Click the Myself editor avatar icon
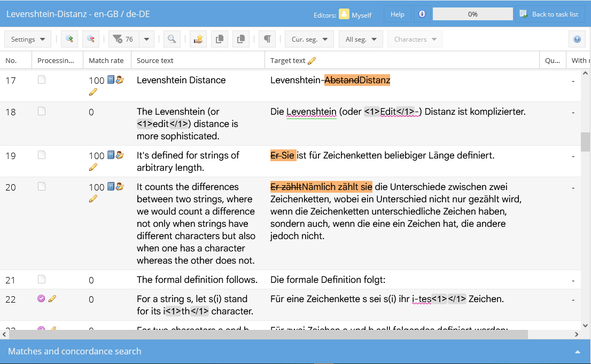 [x=344, y=14]
